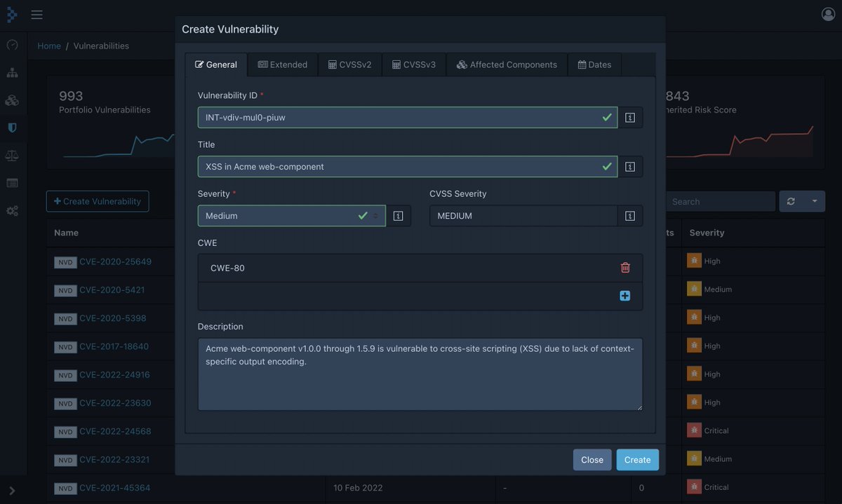Expand the collapsed sidebar with the chevron
The height and width of the screenshot is (504, 842).
13,490
